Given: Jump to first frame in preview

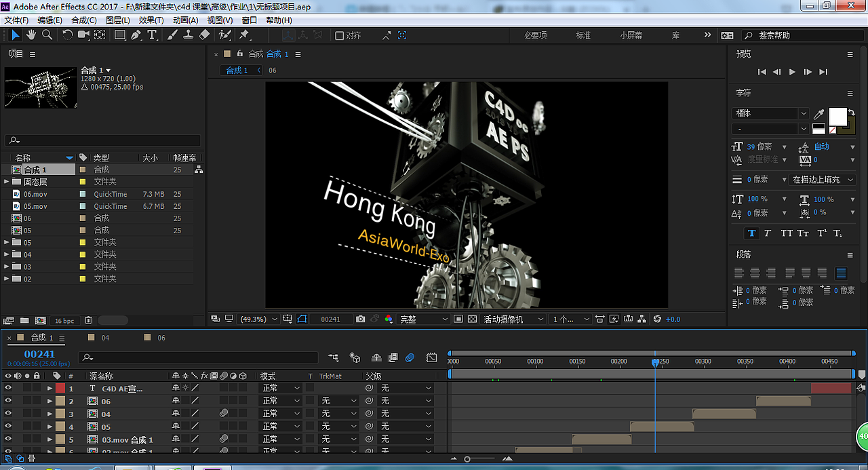Looking at the screenshot, I should click(x=762, y=72).
